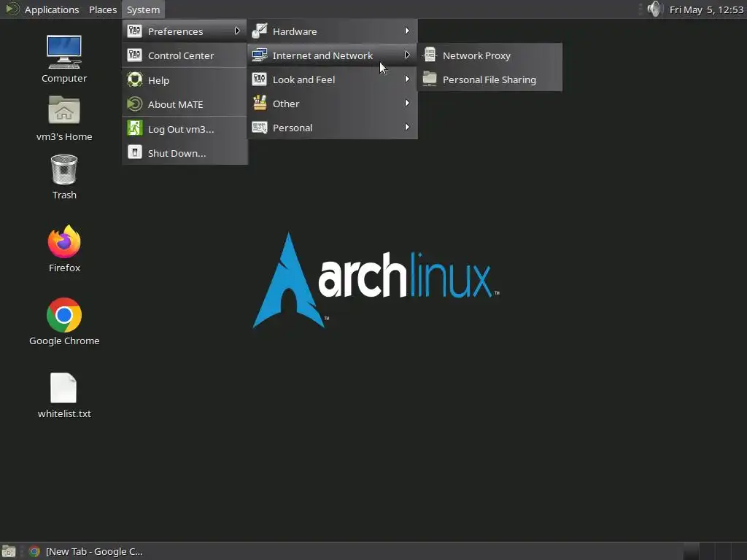Choose Help from the System menu

coord(185,80)
